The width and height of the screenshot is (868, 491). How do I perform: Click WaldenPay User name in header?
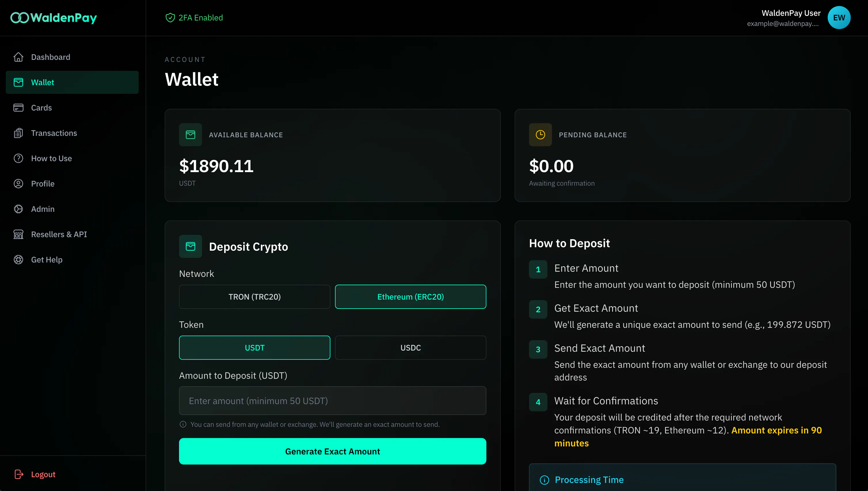pos(791,13)
